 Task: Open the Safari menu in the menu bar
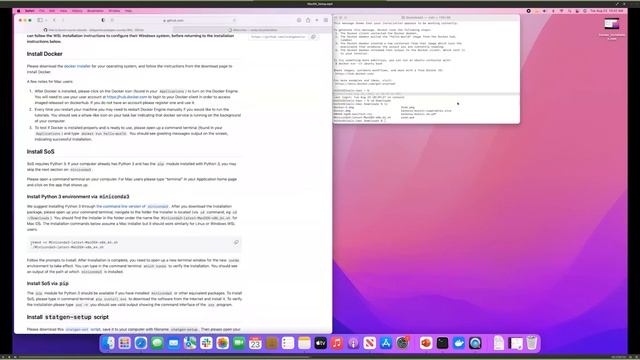tap(30, 11)
